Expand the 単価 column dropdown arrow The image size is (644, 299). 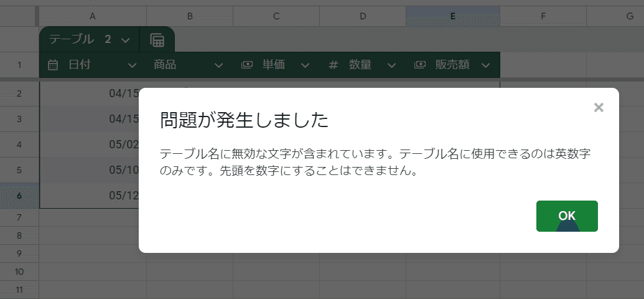click(x=305, y=65)
